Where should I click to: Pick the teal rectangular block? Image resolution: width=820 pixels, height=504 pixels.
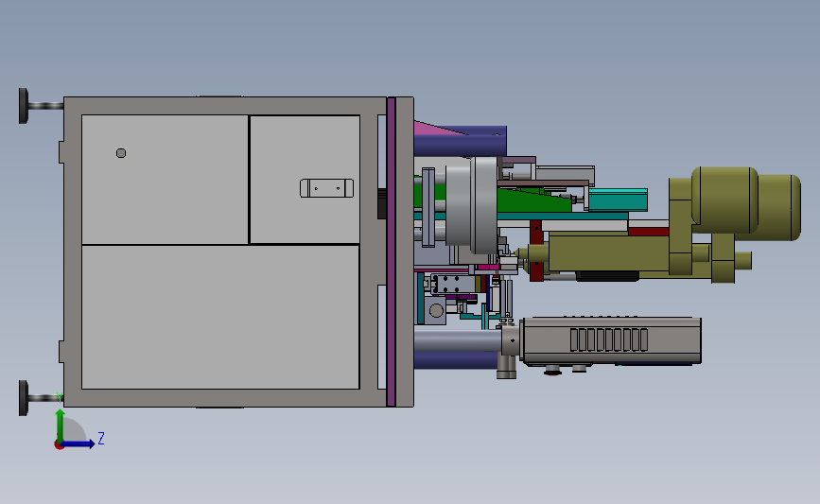pyautogui.click(x=619, y=200)
